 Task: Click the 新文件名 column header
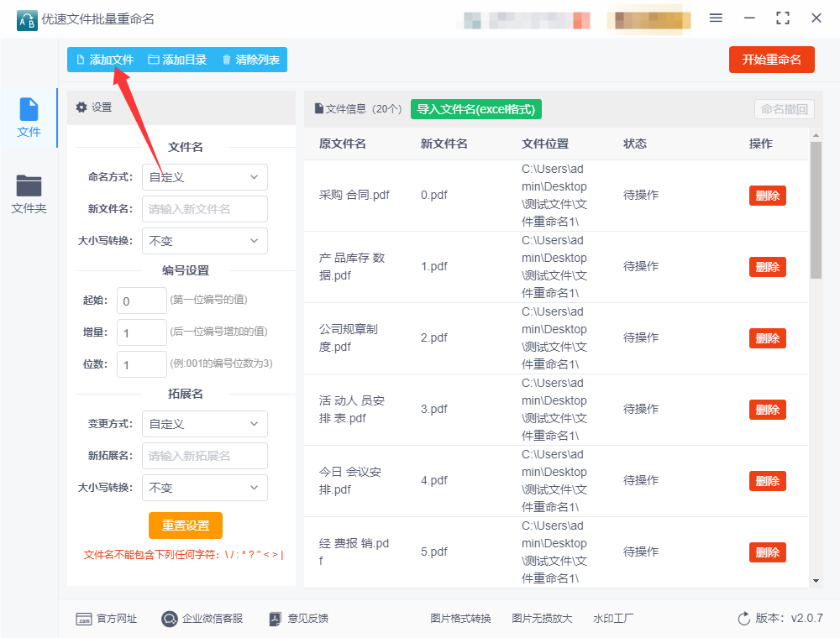click(x=444, y=144)
